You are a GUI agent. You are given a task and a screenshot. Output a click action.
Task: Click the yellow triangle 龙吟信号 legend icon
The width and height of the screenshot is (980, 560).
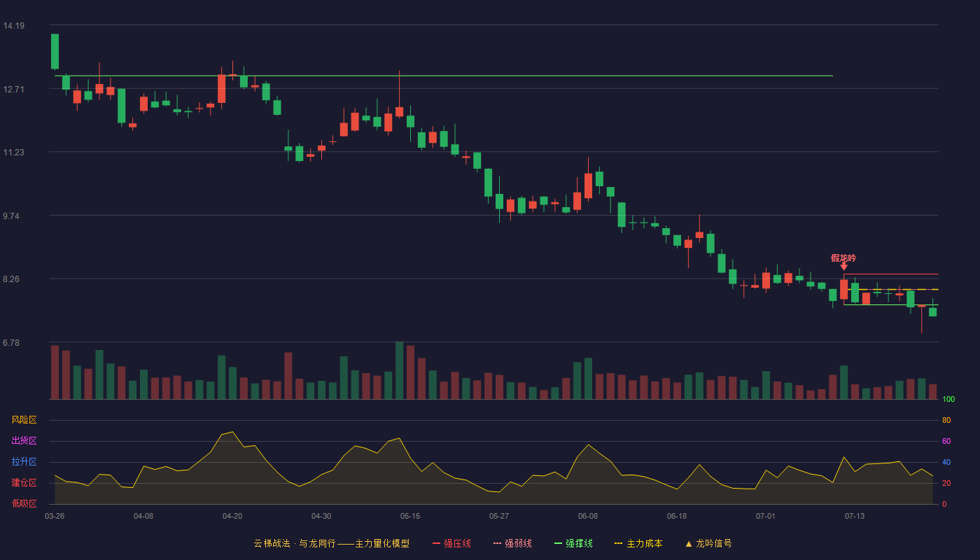[688, 543]
